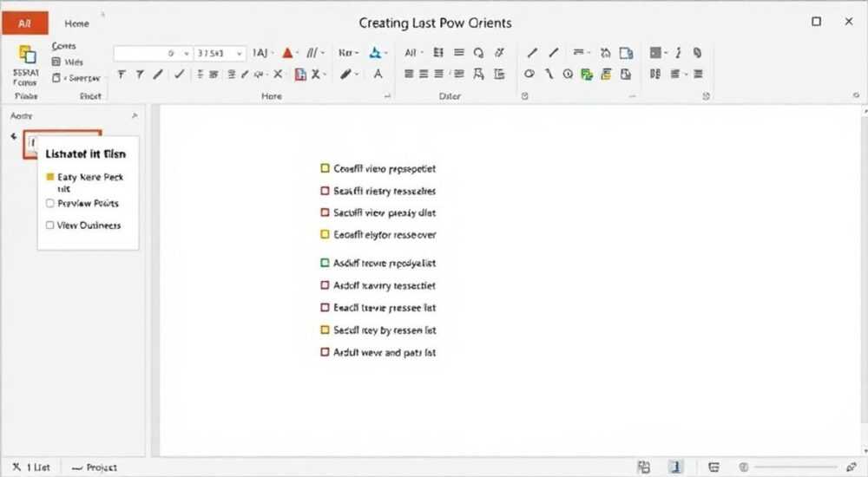
Task: Click the pencil highlighter icon
Action: coord(346,74)
